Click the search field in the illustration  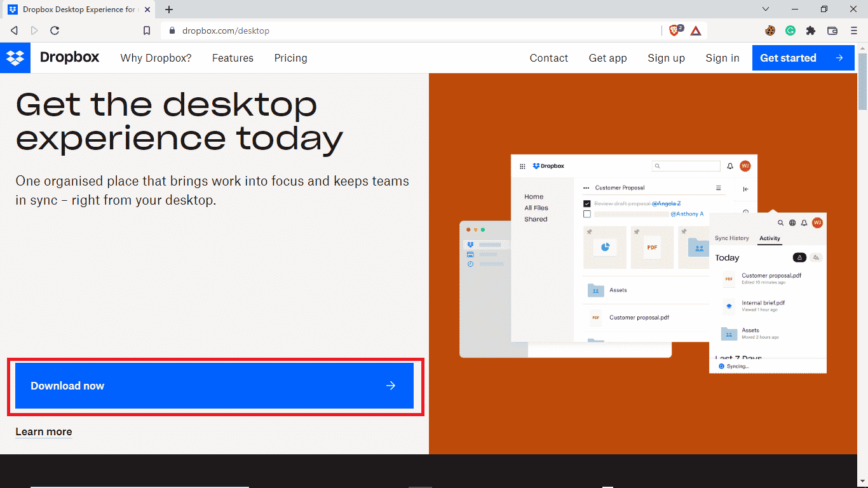pos(686,166)
